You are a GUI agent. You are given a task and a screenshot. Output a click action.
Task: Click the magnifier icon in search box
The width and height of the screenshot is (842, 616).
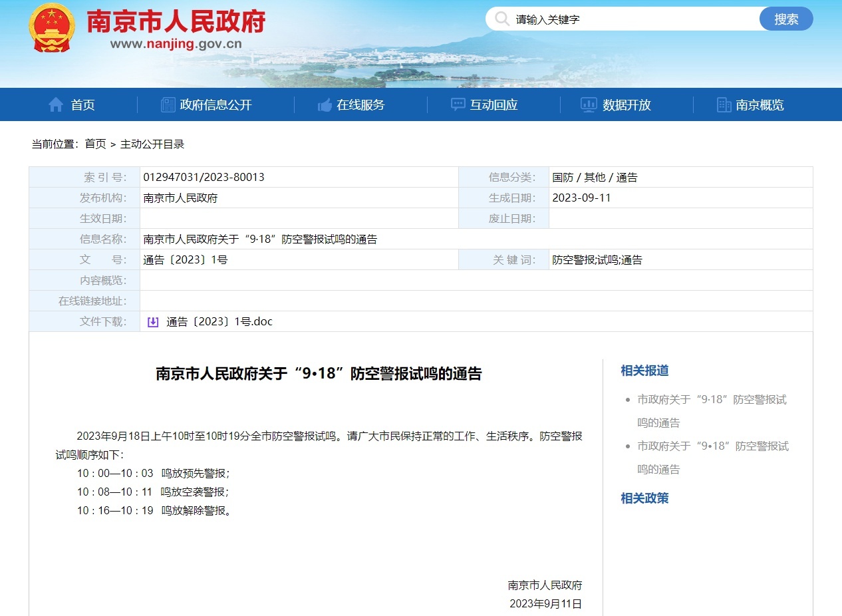[501, 19]
